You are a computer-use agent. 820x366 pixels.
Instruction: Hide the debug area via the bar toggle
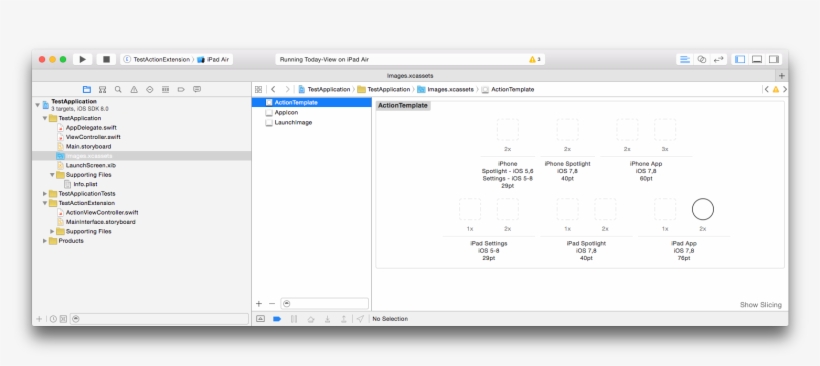point(260,319)
